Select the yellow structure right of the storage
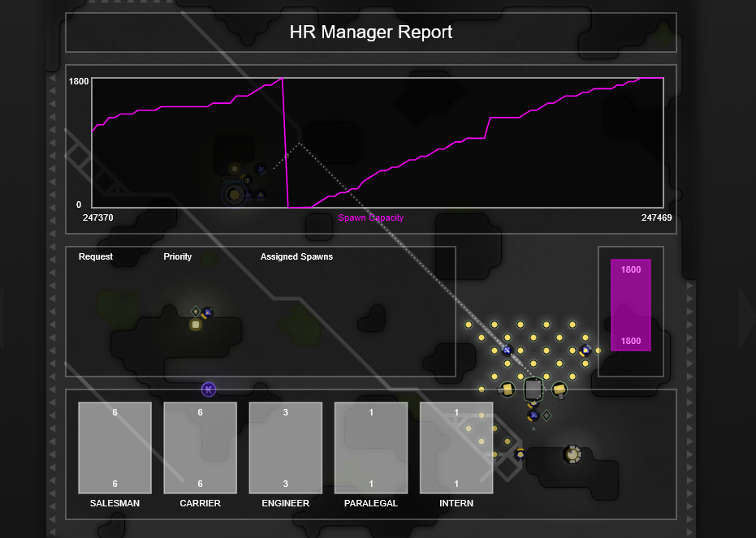This screenshot has width=756, height=538. click(559, 390)
